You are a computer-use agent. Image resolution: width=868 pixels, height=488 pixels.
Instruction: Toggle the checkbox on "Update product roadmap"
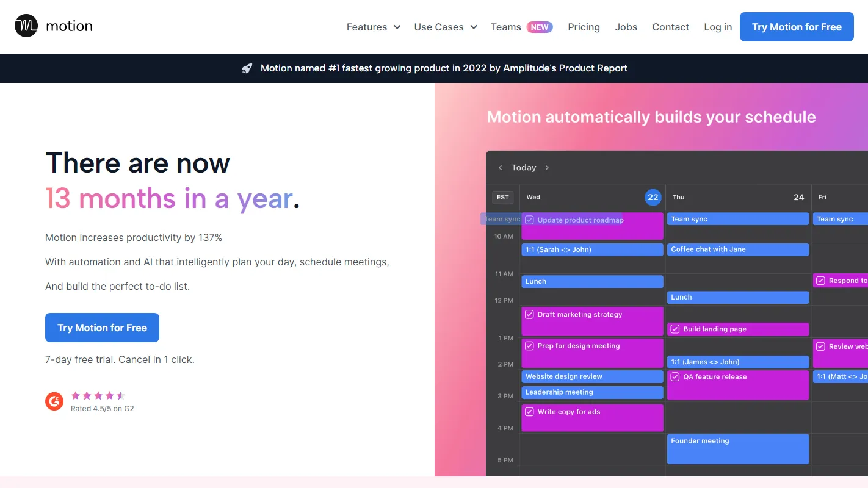click(x=530, y=219)
